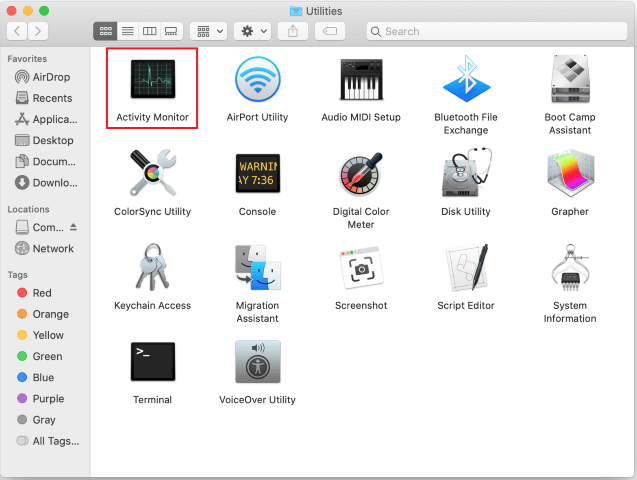637x480 pixels.
Task: Open Recents in the sidebar
Action: coord(43,98)
